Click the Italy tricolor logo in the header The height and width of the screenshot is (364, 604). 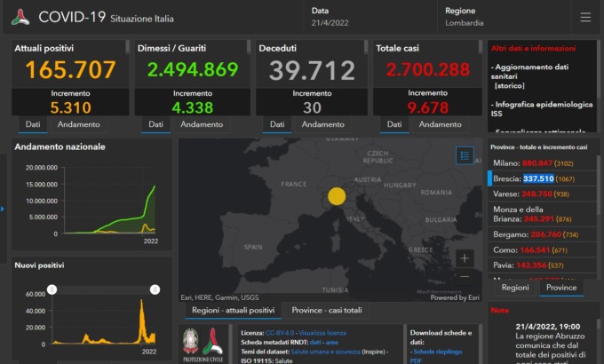tap(20, 17)
